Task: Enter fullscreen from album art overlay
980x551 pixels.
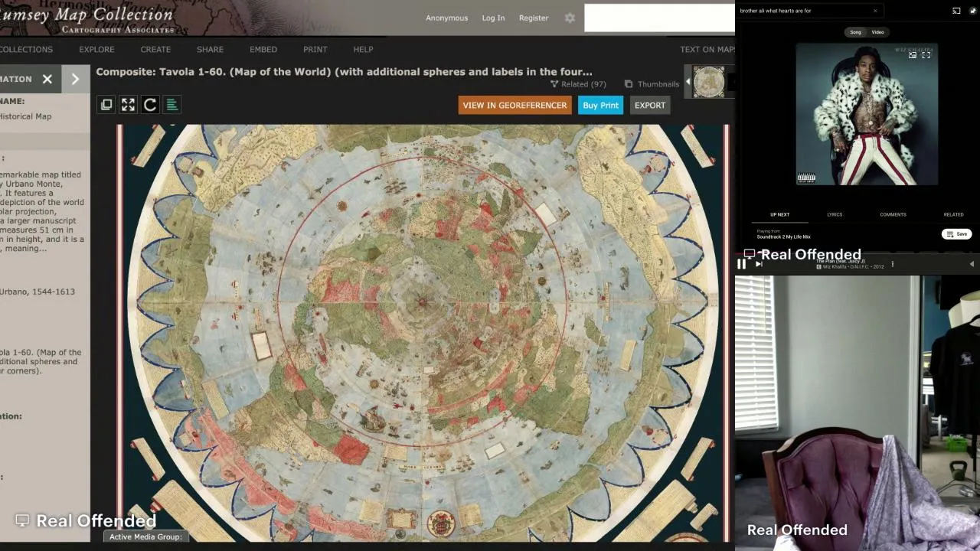Action: coord(926,55)
